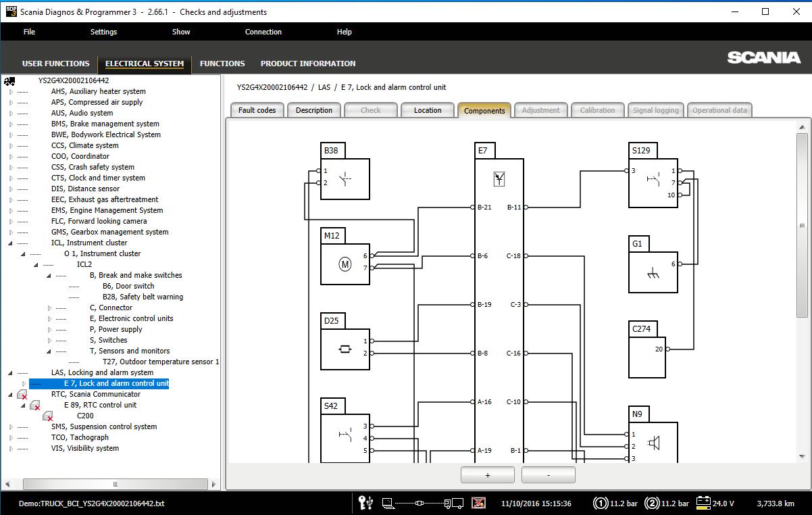Click the diagram's vertical scrollbar thumb
Screen dimensions: 812x515
coord(802,226)
